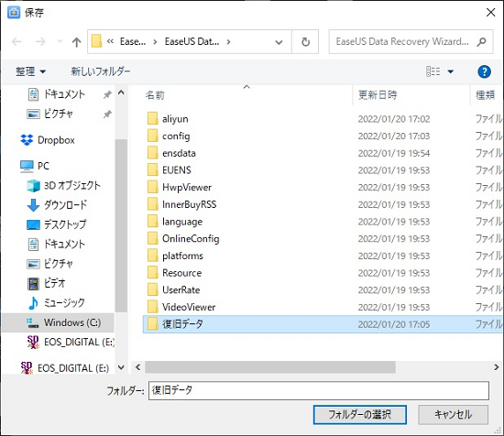504x436 pixels.
Task: Click the Ease... breadcrumb segment
Action: (133, 42)
